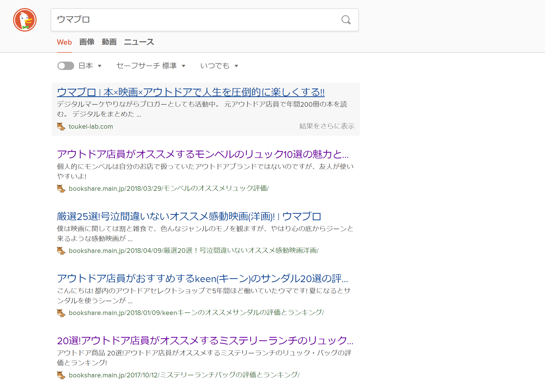
Task: Select the Web tab
Action: coord(64,42)
